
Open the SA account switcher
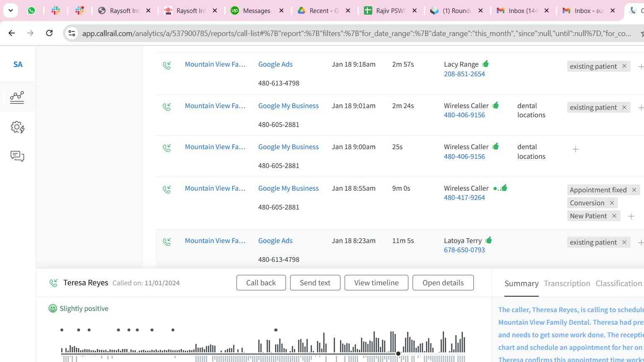(x=18, y=65)
